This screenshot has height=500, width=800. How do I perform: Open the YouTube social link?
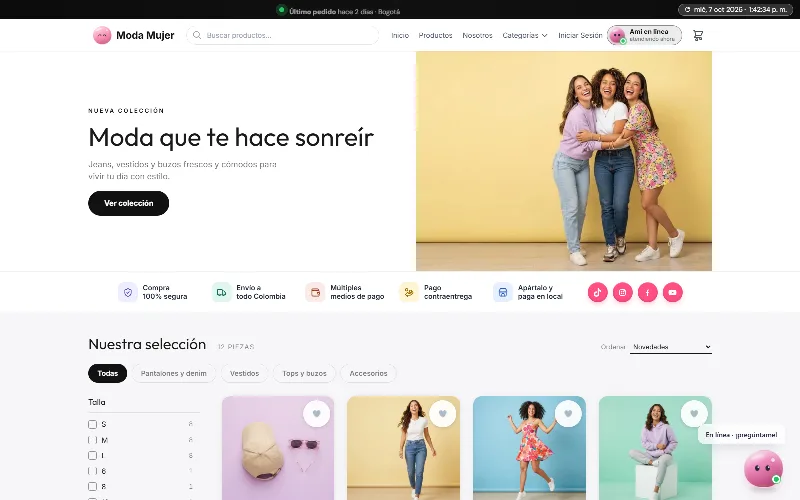tap(672, 292)
